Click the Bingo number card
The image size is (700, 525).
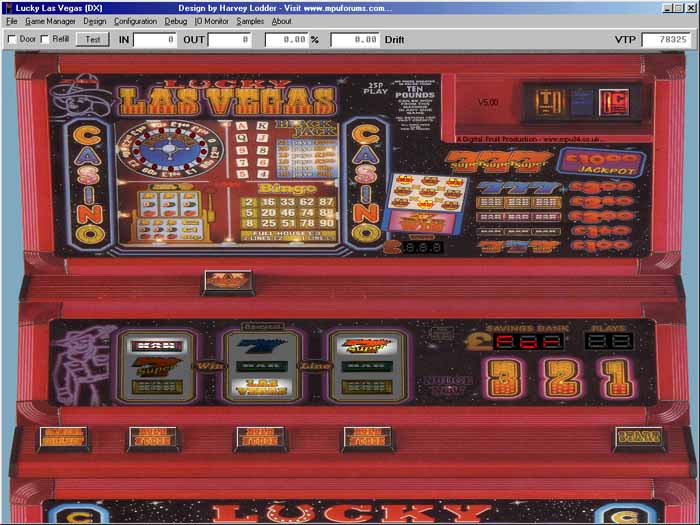(288, 212)
